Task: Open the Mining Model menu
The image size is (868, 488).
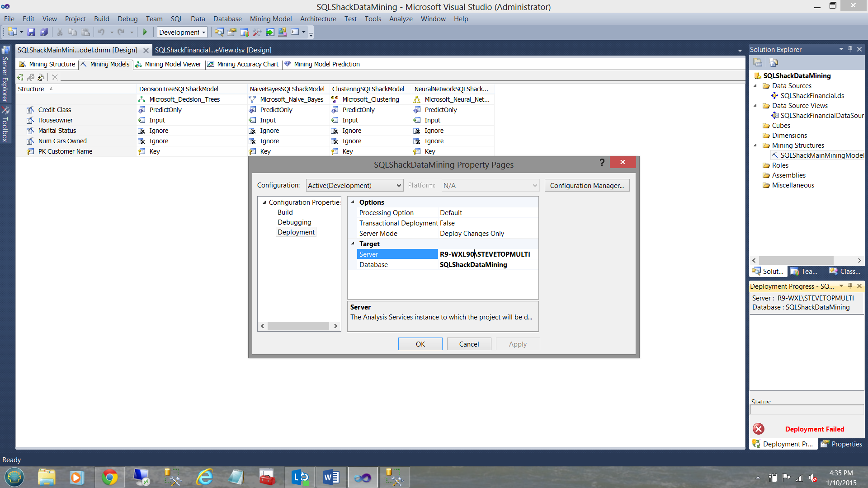Action: point(270,19)
